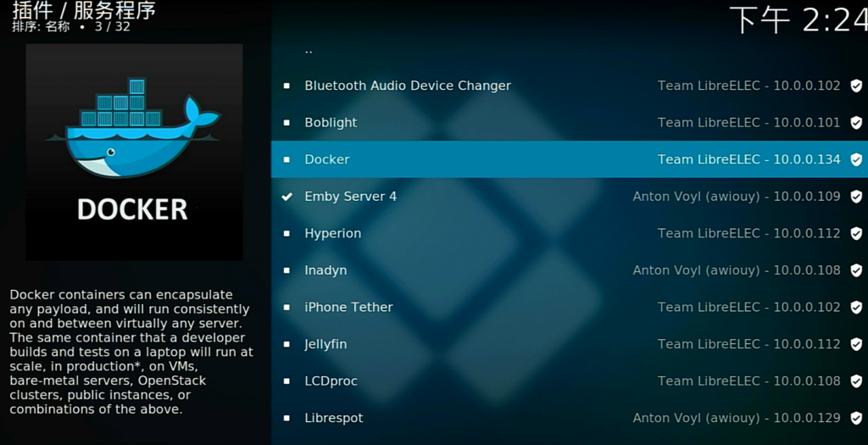Viewport: 868px width, 445px height.
Task: Click the square bullet beside Jellyfin
Action: point(287,344)
